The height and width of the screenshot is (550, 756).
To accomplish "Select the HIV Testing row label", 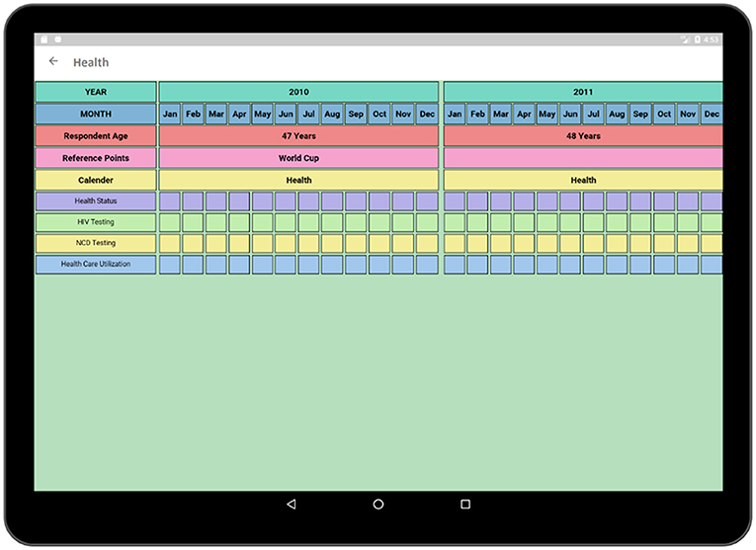I will point(96,222).
